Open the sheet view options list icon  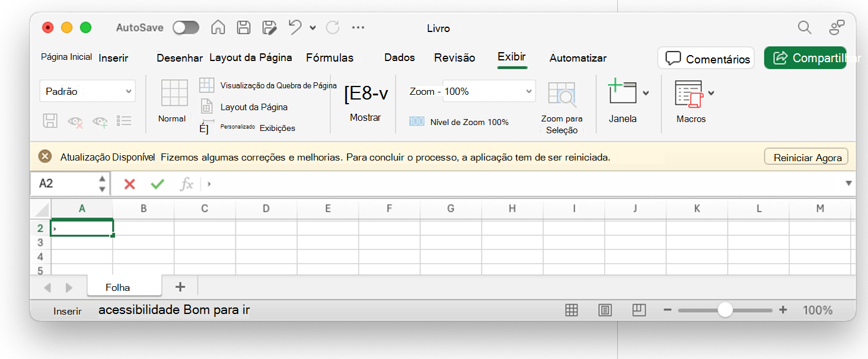click(x=124, y=121)
